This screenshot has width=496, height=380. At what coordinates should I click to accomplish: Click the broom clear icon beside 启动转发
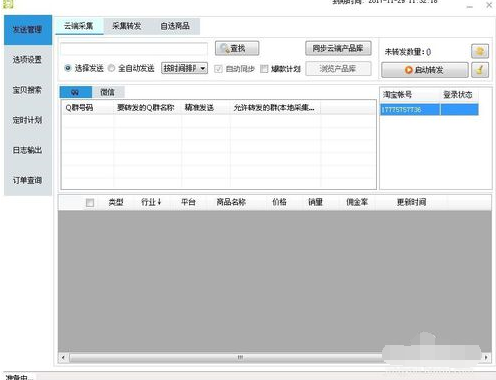click(480, 70)
